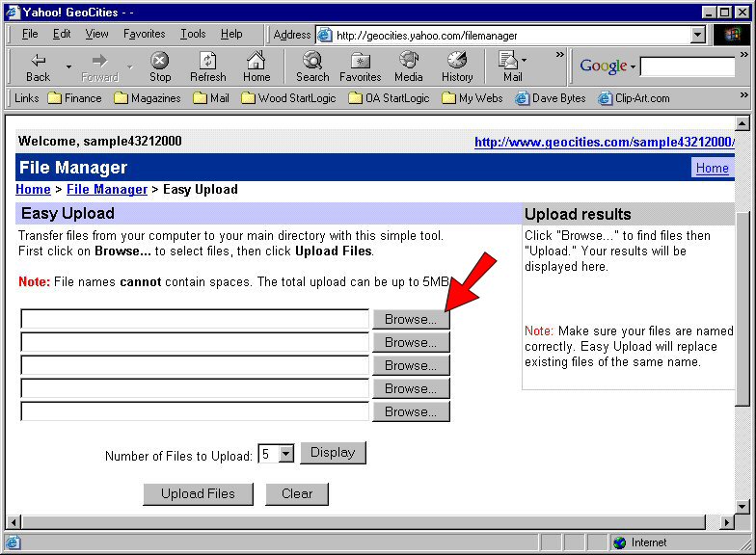Show more toolbar buttons via the chevron
The image size is (756, 555).
(x=559, y=54)
